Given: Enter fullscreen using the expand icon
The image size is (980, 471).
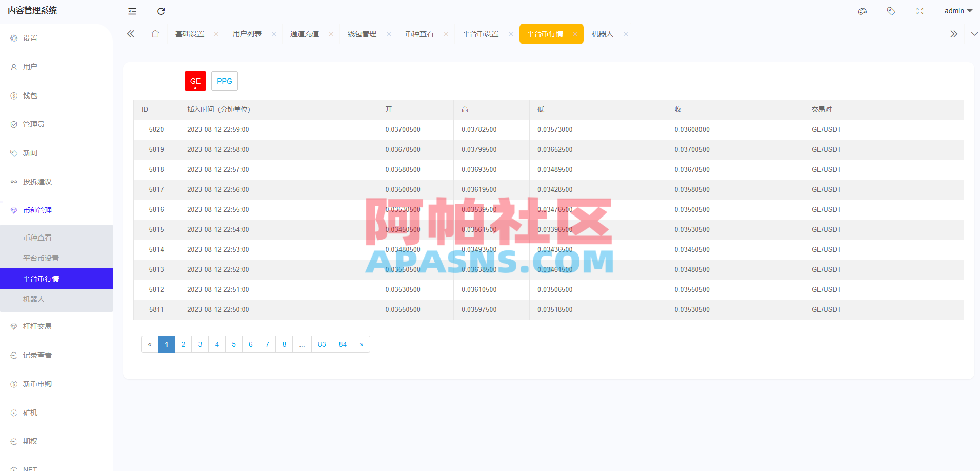Looking at the screenshot, I should coord(919,11).
